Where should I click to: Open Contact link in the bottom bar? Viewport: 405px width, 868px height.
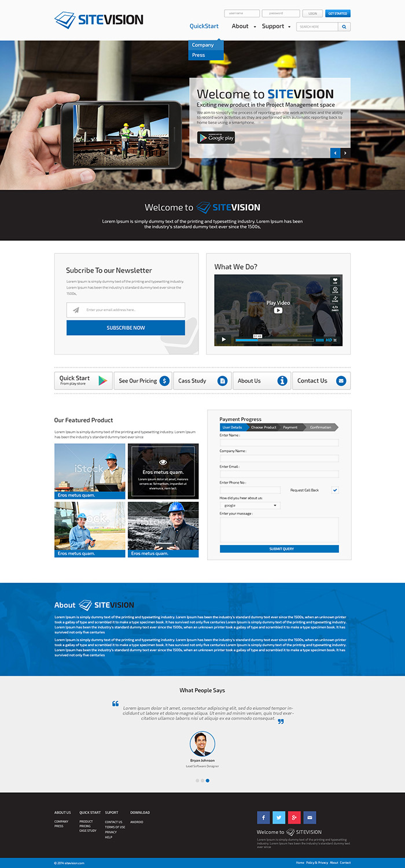pyautogui.click(x=345, y=863)
